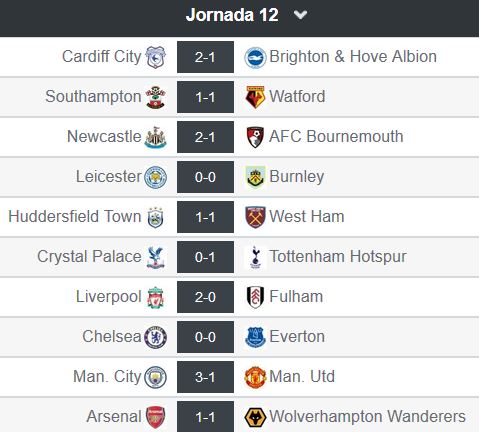Click the Jornada 12 header title

pyautogui.click(x=232, y=15)
